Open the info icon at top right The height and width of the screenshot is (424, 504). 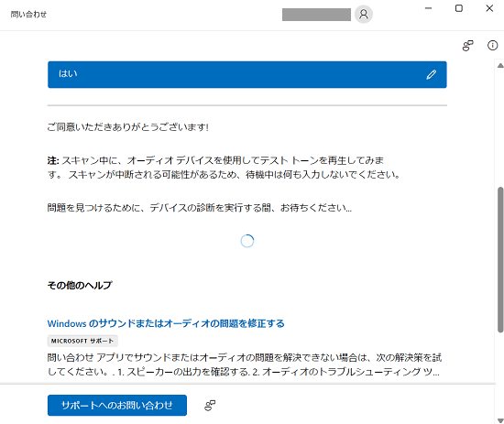(x=492, y=46)
